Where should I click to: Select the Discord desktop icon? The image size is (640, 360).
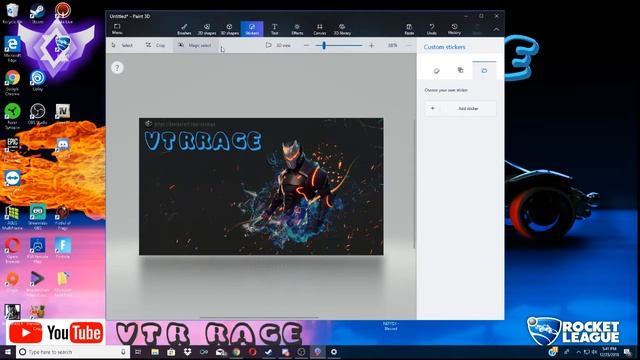pyautogui.click(x=63, y=147)
